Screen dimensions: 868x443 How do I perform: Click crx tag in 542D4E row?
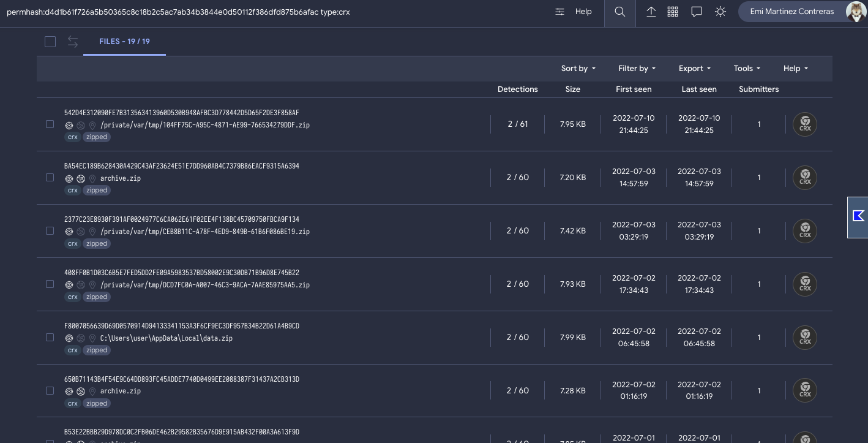click(73, 137)
